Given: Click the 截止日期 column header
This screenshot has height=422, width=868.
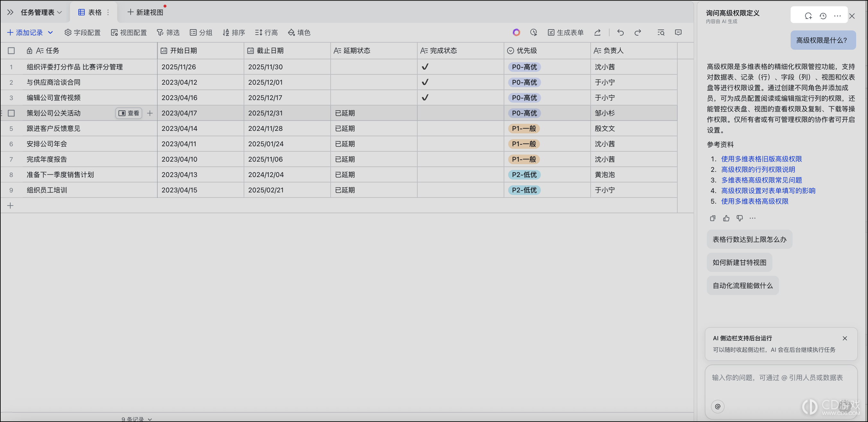Looking at the screenshot, I should pos(287,51).
